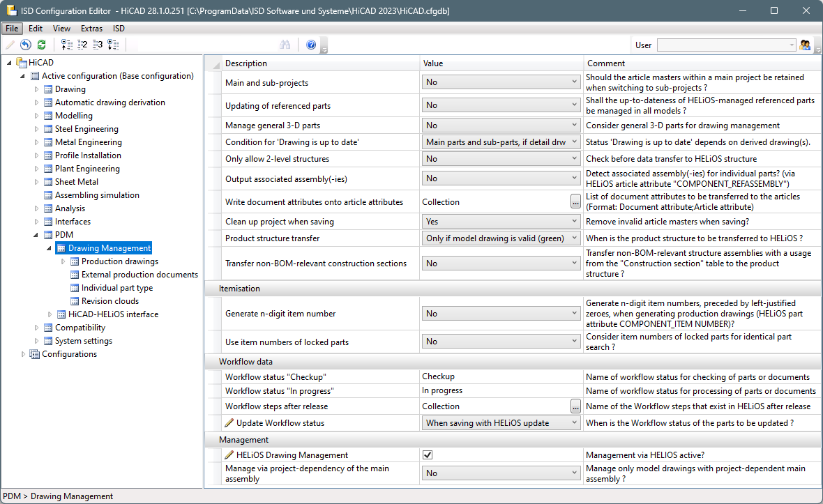Click the Configurations node icon in the tree
Screen dimensions: 823x504
coord(35,354)
